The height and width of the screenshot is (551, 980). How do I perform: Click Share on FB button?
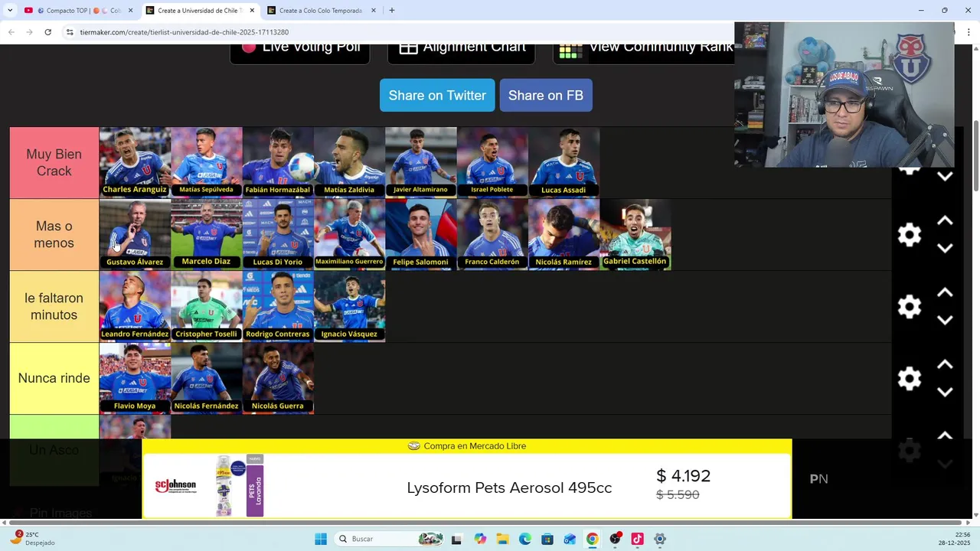coord(546,95)
